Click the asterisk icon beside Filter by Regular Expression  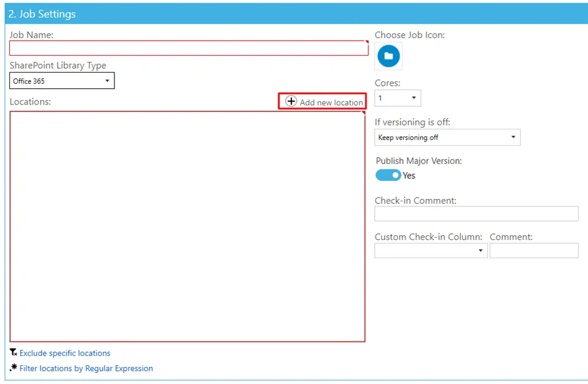coord(13,368)
